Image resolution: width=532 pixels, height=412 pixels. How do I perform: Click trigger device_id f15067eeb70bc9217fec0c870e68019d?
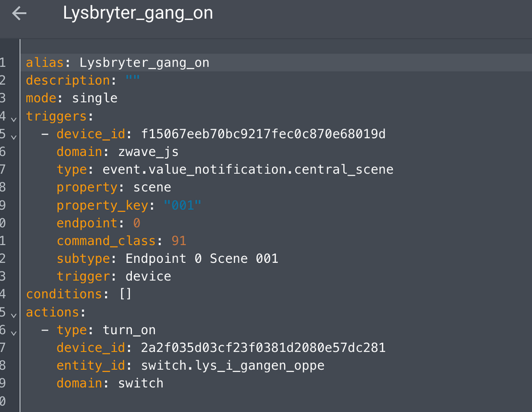(x=263, y=134)
